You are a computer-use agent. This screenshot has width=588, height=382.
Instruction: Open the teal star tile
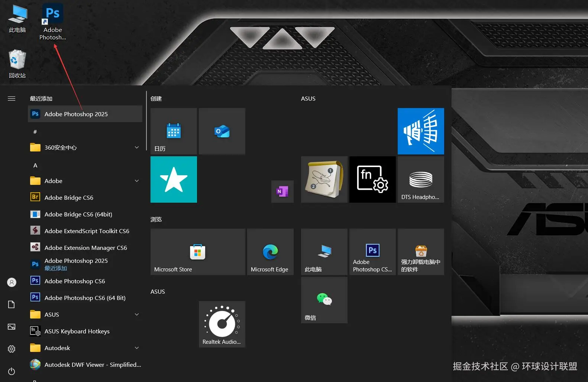[x=174, y=179]
